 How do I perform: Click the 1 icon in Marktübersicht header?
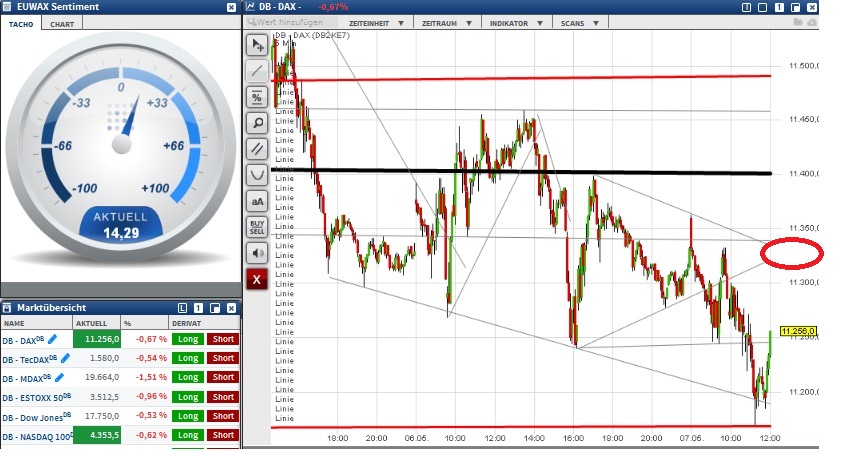click(x=198, y=308)
